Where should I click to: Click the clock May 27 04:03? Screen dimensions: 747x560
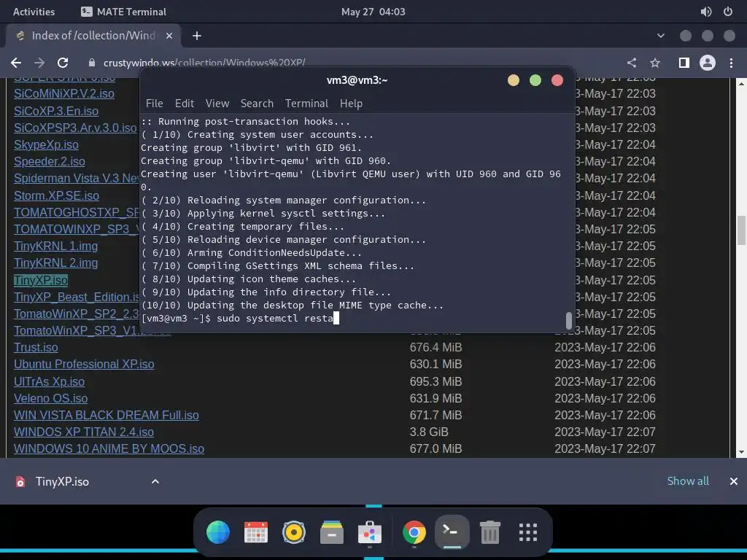click(x=373, y=12)
